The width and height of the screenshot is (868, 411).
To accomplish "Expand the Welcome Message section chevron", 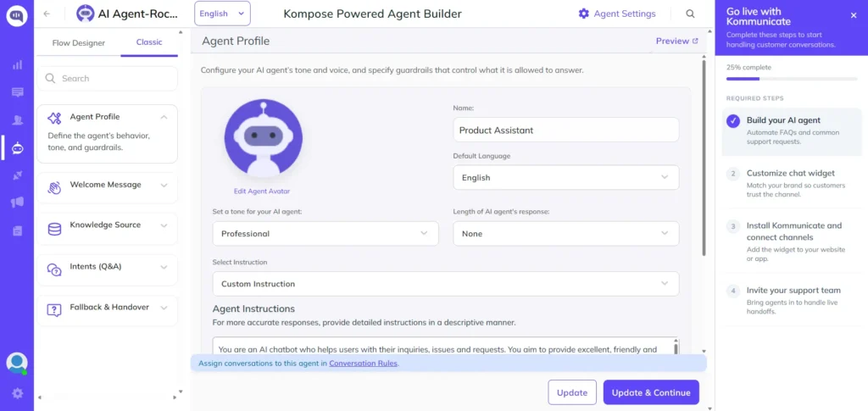I will click(164, 186).
